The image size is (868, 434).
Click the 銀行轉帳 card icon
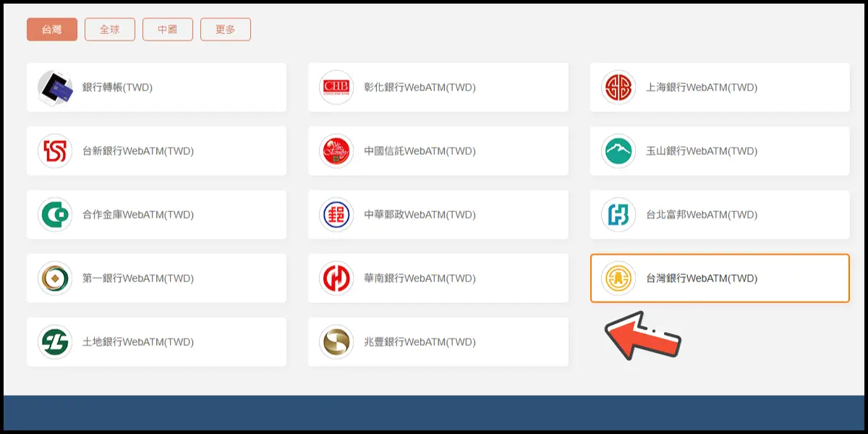click(x=55, y=88)
